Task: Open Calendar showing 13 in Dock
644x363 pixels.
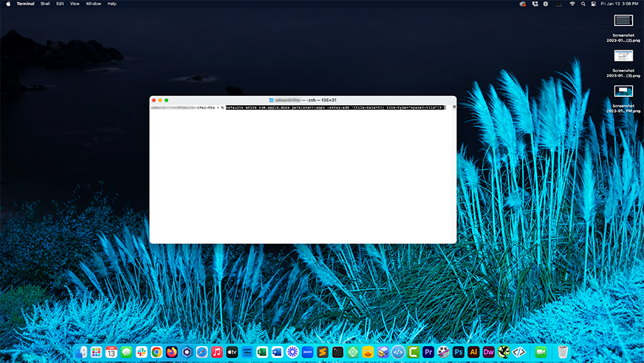Action: tap(111, 352)
